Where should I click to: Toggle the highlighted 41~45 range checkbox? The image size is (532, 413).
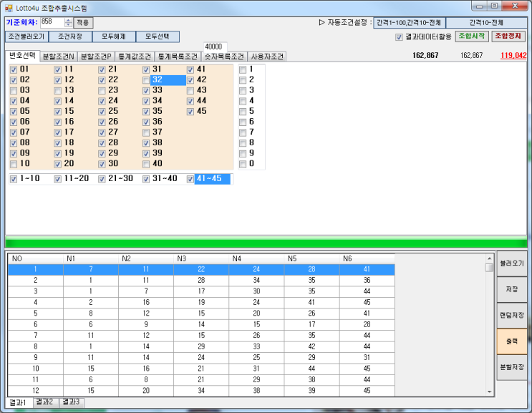tap(190, 179)
